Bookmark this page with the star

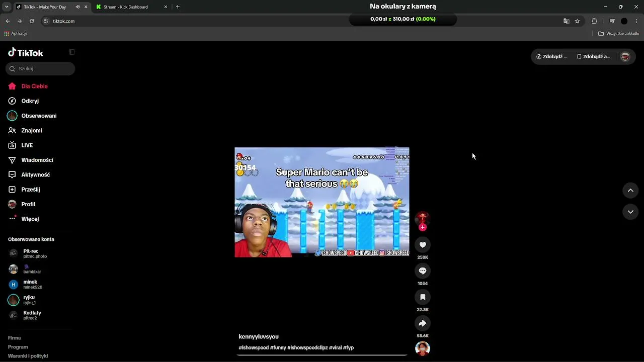(577, 21)
